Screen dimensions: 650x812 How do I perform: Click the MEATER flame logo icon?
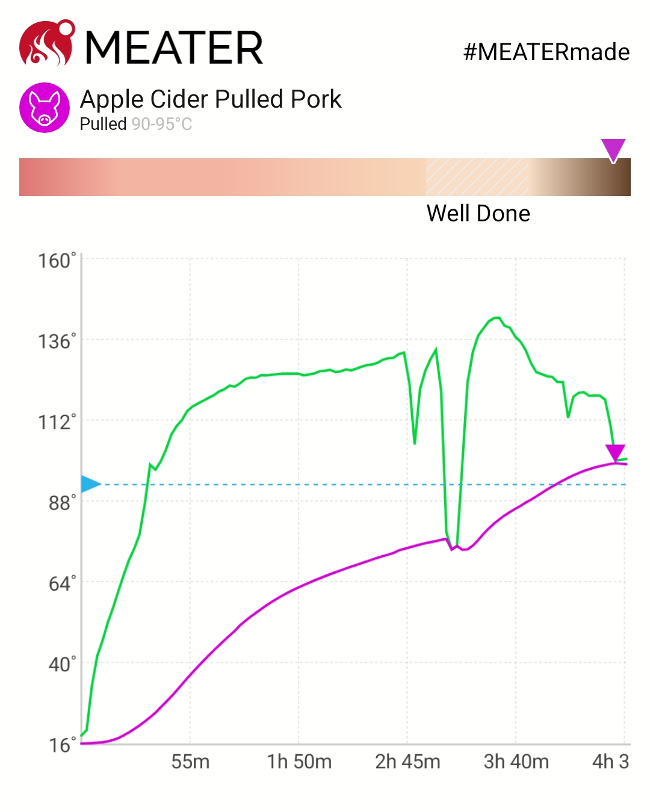coord(47,44)
